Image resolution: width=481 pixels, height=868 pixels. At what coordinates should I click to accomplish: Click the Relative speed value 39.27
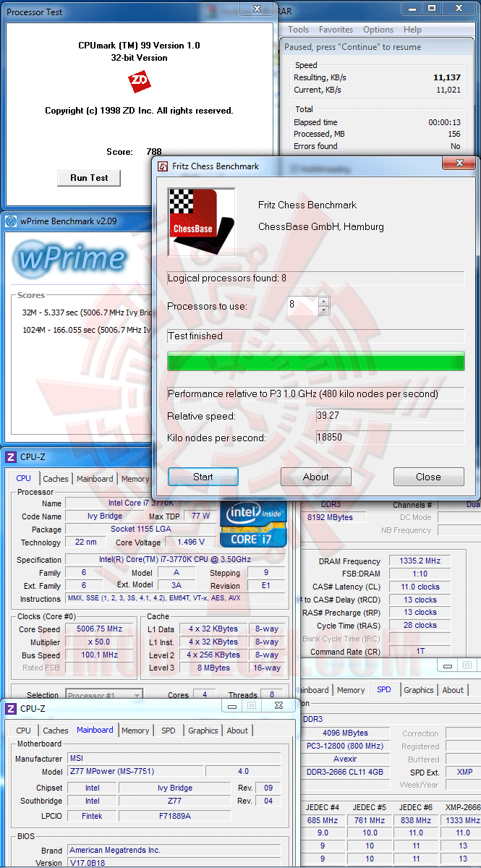[390, 416]
